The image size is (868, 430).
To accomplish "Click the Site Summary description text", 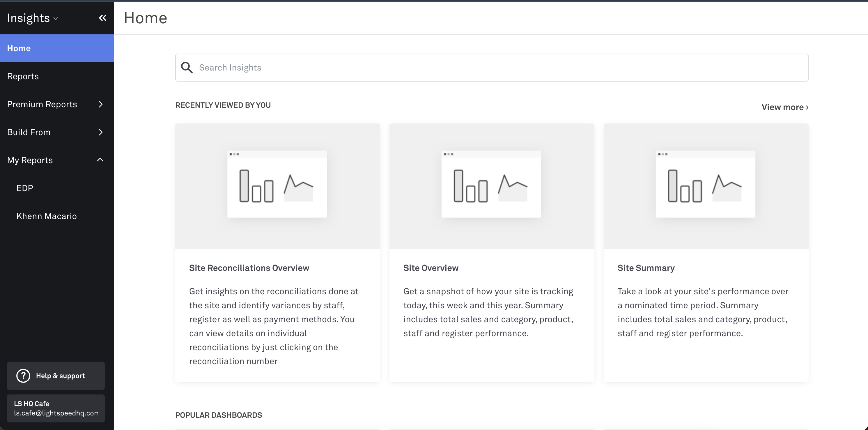I will point(703,312).
